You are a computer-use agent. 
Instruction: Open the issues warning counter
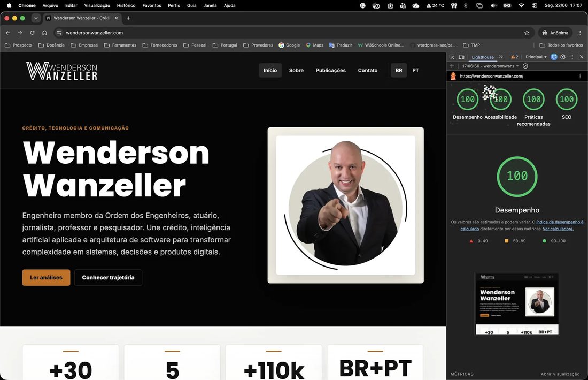click(x=514, y=57)
